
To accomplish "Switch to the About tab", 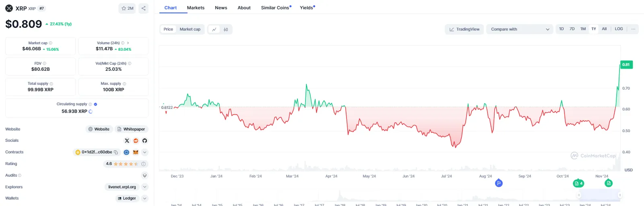I will click(244, 8).
